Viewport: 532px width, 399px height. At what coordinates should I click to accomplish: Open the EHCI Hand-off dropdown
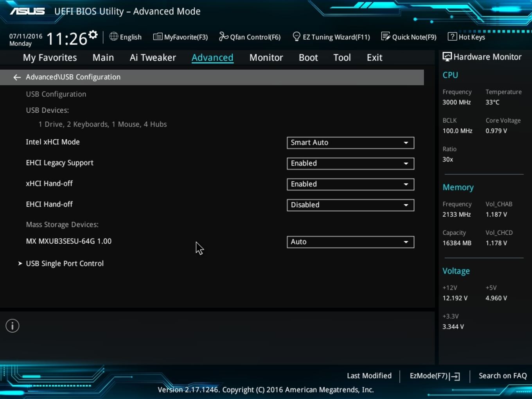coord(350,205)
